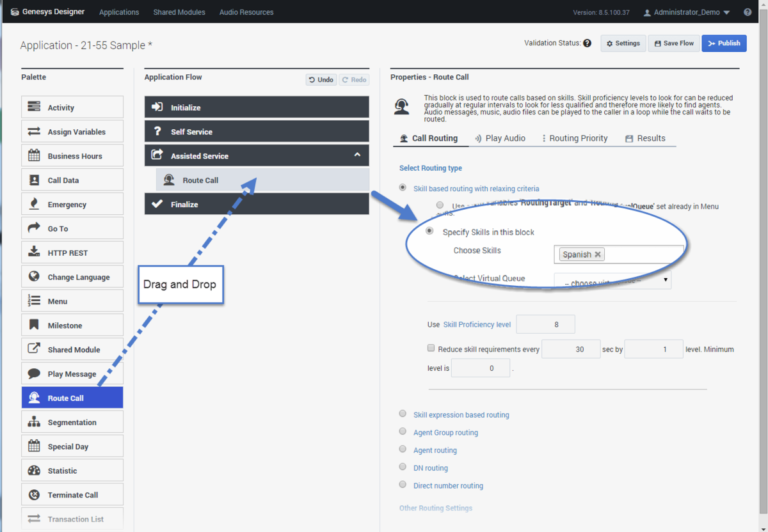768x532 pixels.
Task: Click the Skill Proficiency level value field
Action: click(545, 324)
